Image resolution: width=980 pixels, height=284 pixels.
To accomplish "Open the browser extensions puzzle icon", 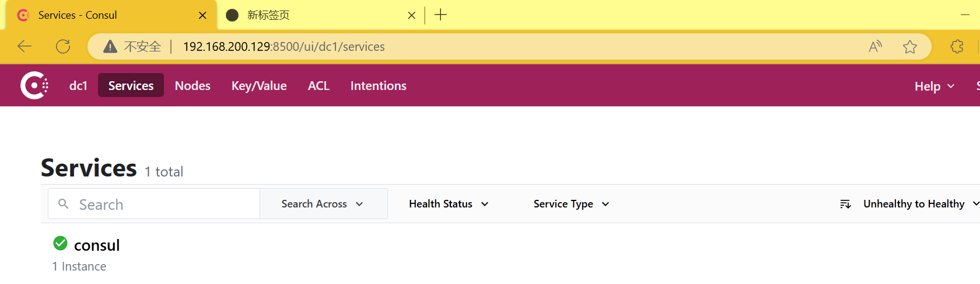I will [x=957, y=46].
